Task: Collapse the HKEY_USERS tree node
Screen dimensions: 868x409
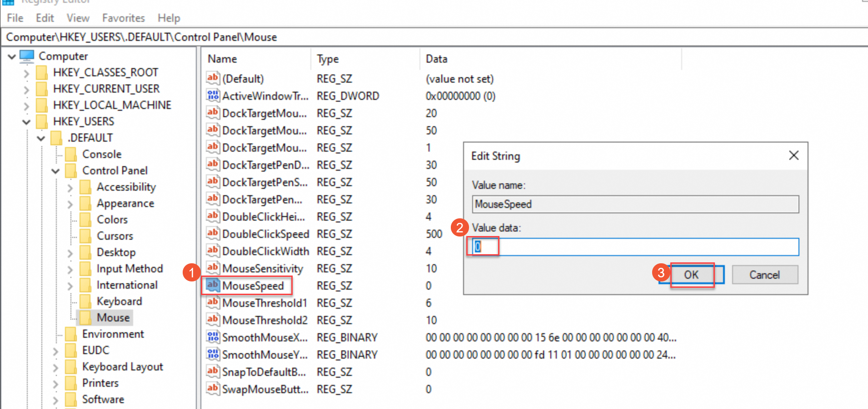Action: (26, 122)
